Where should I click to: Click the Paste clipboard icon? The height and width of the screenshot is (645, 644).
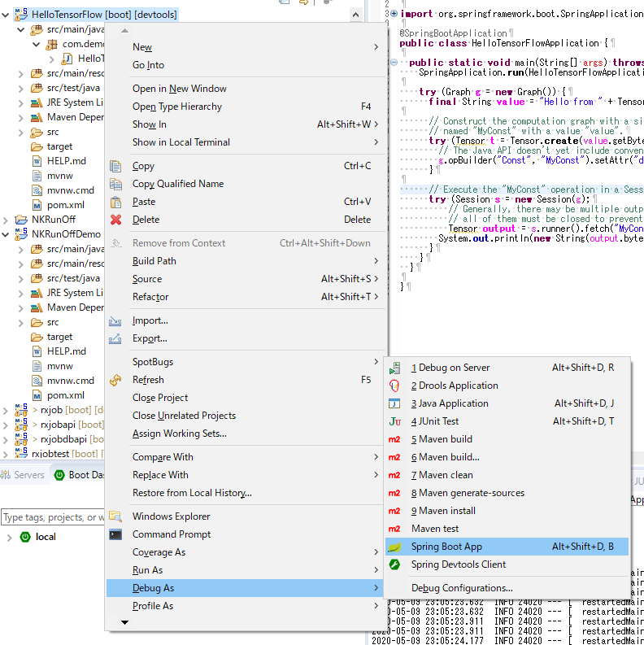click(x=115, y=202)
